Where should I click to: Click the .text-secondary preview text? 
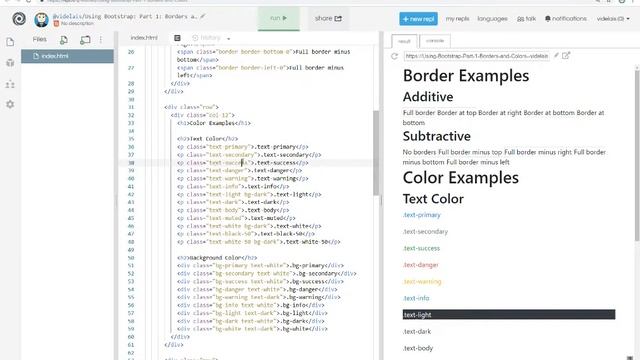pos(425,231)
